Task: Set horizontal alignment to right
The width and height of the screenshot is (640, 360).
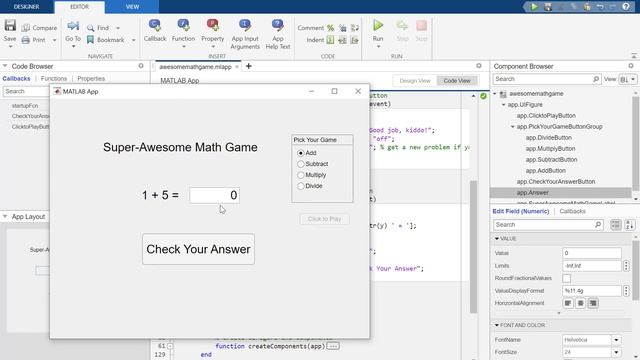Action: (593, 303)
